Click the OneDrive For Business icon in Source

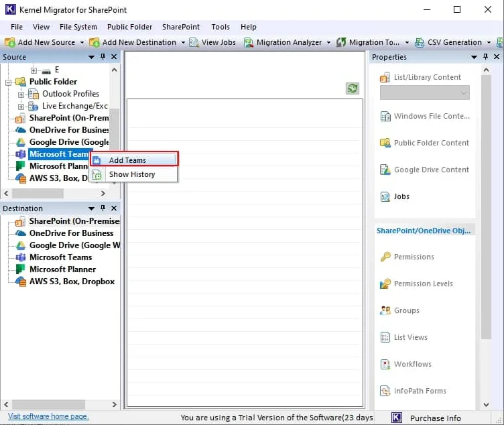click(x=21, y=130)
